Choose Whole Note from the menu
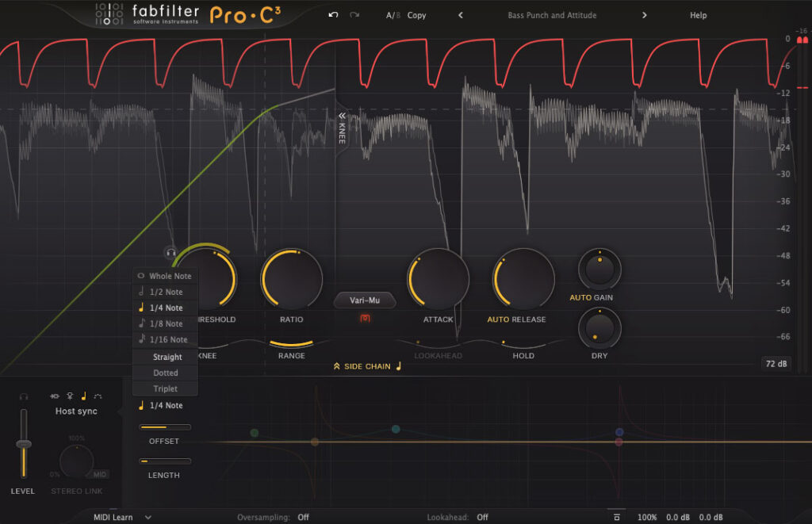Screen dimensions: 812x524 click(x=165, y=276)
